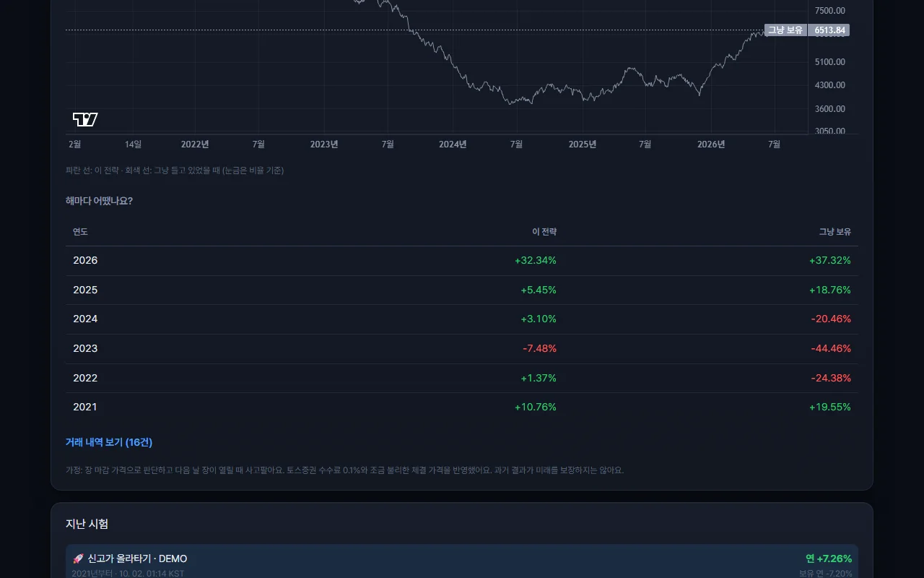This screenshot has height=578, width=924.
Task: Click the 이 전략 column header
Action: (x=544, y=232)
